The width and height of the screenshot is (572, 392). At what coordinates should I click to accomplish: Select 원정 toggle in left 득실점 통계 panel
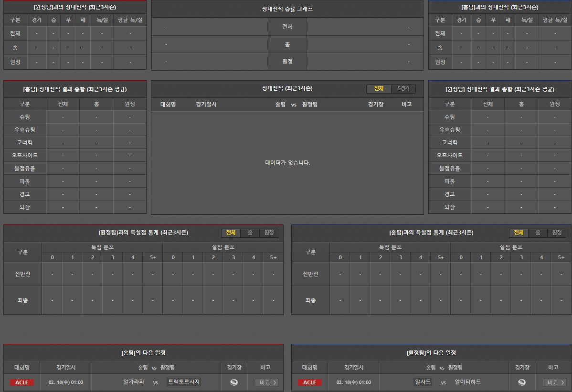tap(269, 233)
